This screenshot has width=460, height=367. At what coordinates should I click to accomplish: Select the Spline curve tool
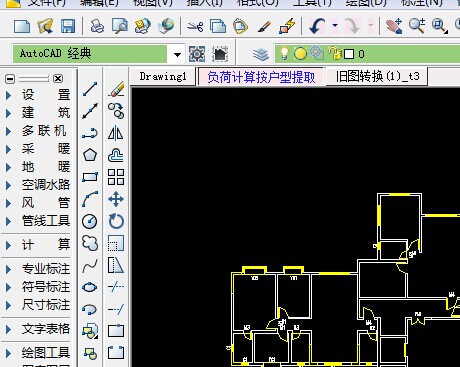click(90, 265)
